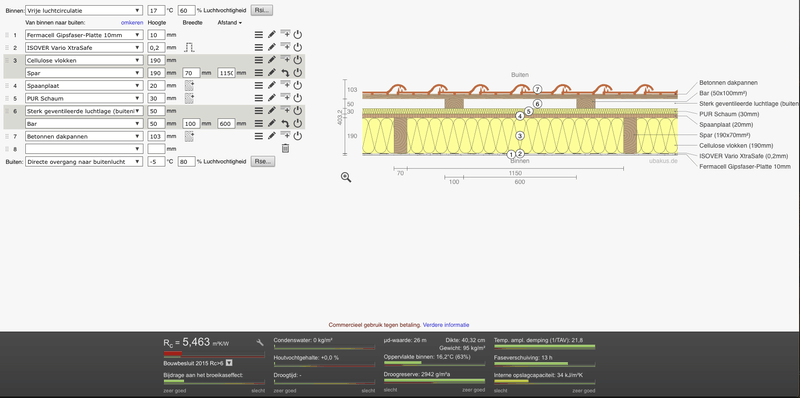This screenshot has height=398, width=800.
Task: Expand the Directe overgang naar buitenlucht dropdown
Action: coord(84,161)
